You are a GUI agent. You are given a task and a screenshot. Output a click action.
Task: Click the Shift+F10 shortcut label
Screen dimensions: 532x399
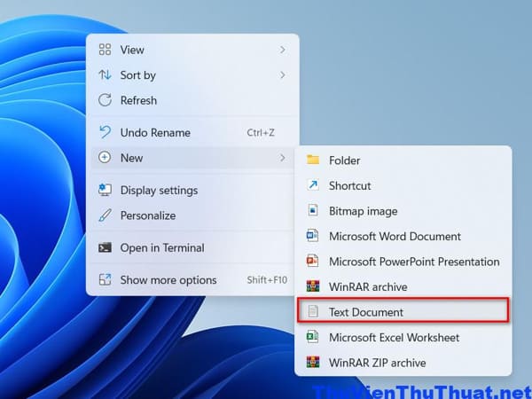click(x=267, y=280)
